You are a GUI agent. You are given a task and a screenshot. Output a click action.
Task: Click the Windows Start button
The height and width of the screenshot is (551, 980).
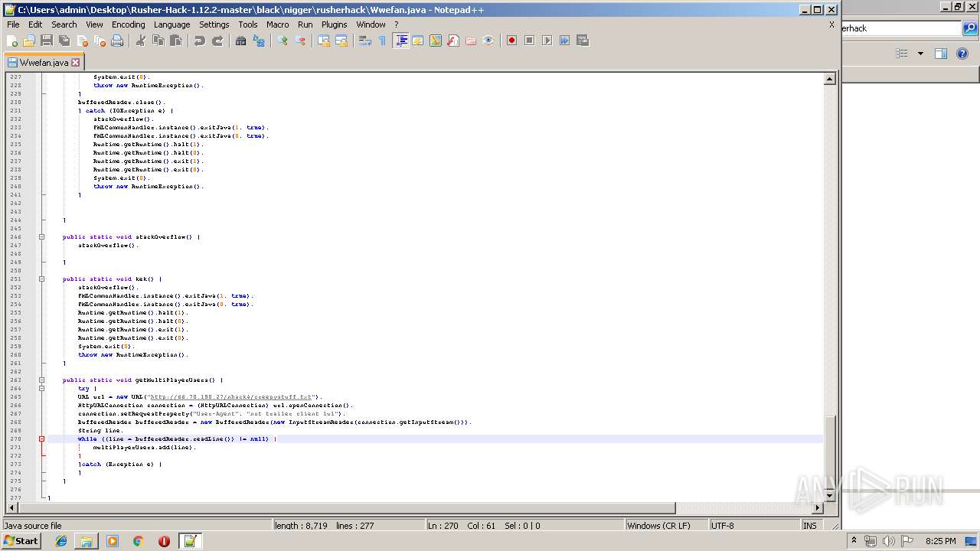(21, 540)
